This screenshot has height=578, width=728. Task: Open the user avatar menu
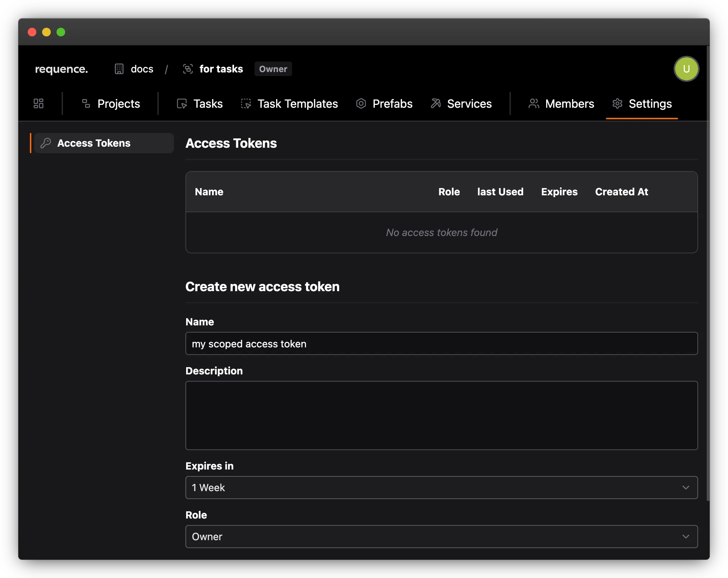click(x=686, y=69)
